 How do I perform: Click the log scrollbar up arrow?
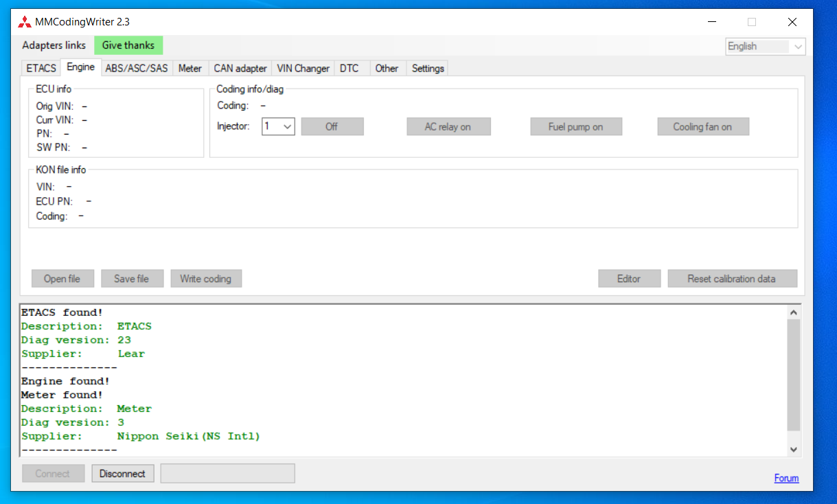(793, 312)
